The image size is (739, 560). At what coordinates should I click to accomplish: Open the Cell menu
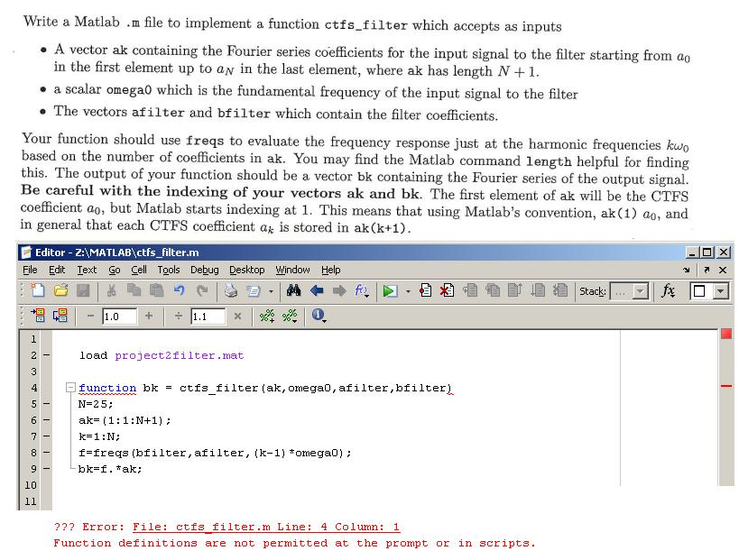pos(139,270)
